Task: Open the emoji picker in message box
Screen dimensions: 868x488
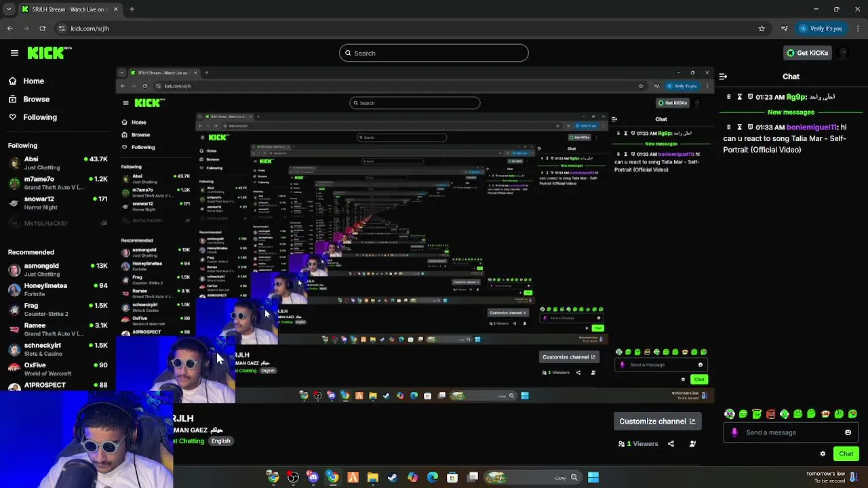Action: [848, 432]
